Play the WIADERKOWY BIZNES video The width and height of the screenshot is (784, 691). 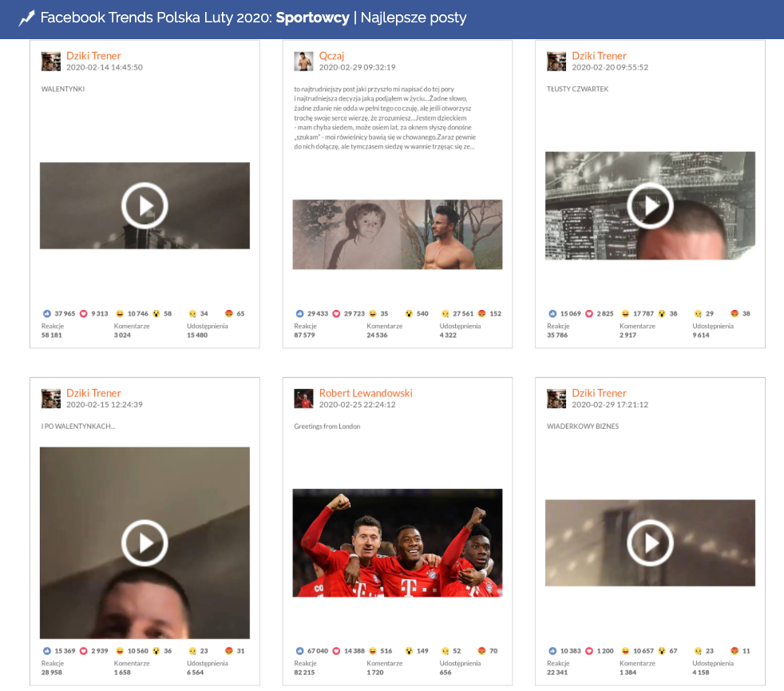pos(650,543)
